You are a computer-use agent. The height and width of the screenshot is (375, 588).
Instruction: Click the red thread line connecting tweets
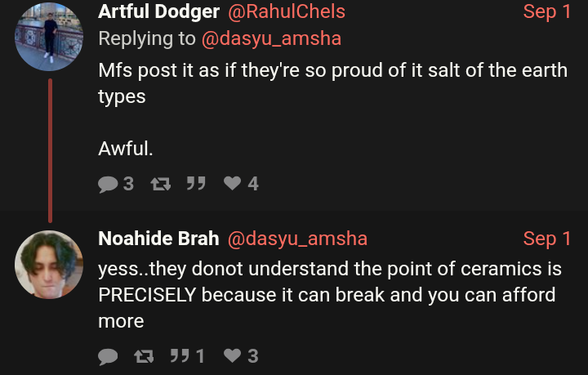[51, 151]
